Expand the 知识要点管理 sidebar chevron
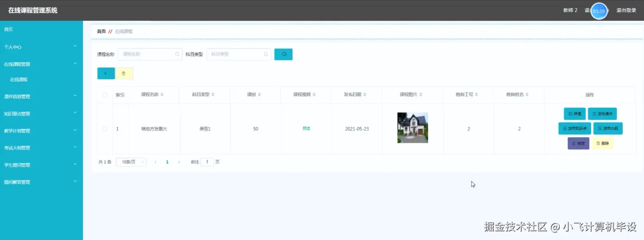This screenshot has height=240, width=644. [75, 113]
